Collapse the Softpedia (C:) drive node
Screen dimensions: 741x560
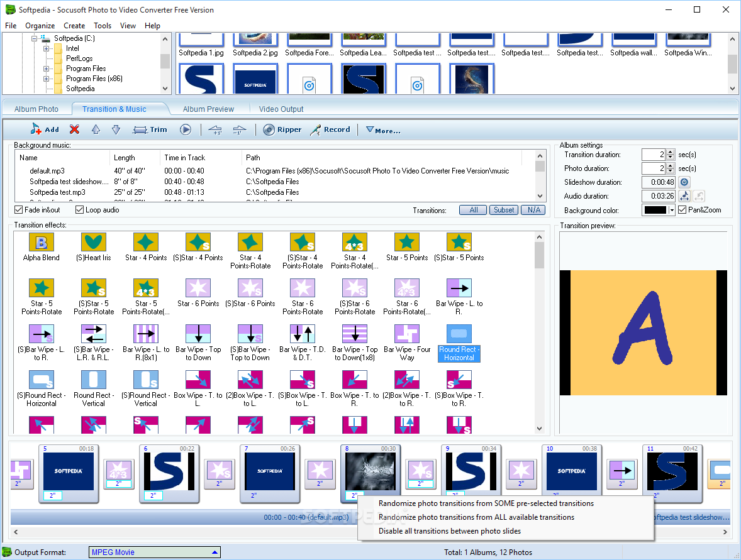[34, 38]
